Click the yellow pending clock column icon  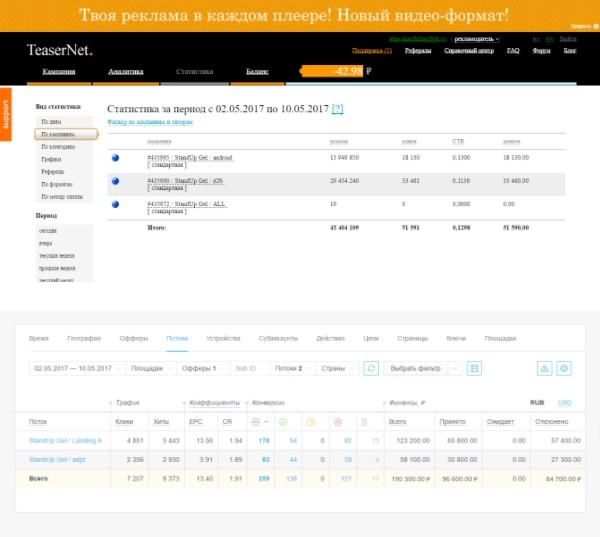coord(310,422)
